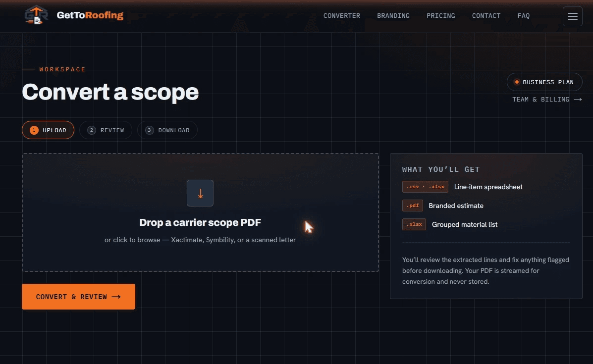
Task: Click the Line-item spreadsheet label
Action: [x=488, y=187]
